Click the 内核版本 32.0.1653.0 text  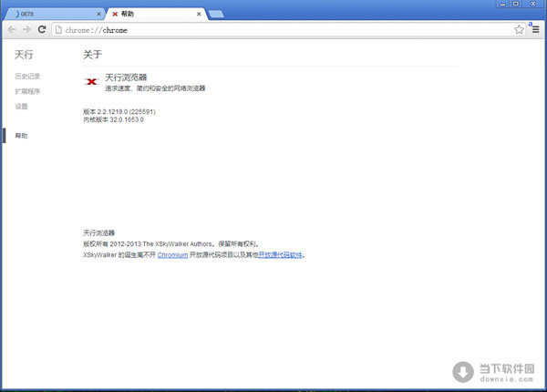[113, 119]
